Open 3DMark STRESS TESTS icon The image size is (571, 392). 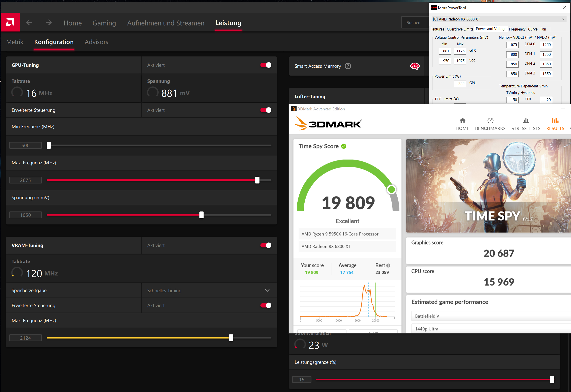525,120
